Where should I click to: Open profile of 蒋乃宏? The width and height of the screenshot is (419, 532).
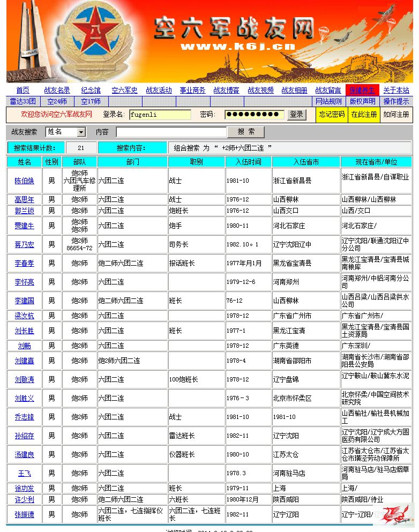click(x=25, y=244)
